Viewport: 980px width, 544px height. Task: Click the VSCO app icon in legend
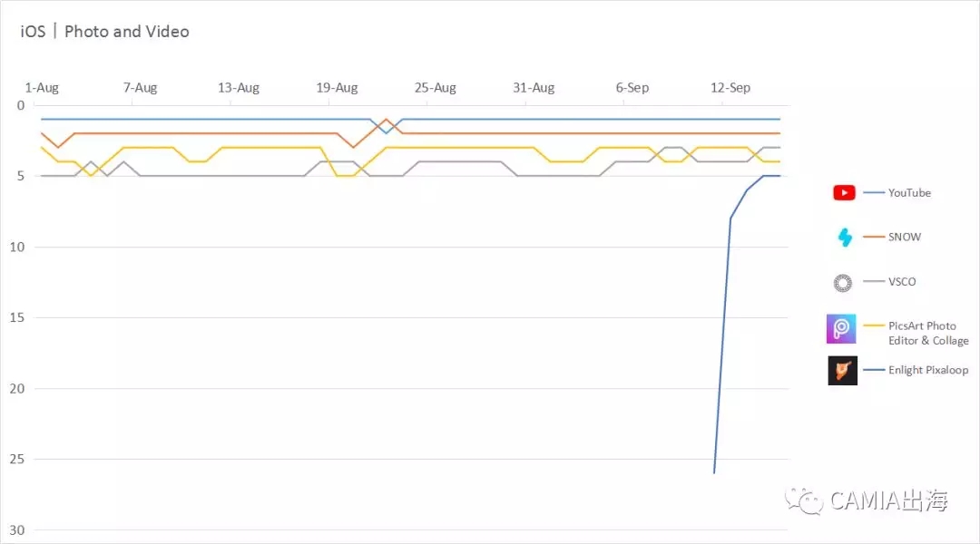(843, 283)
